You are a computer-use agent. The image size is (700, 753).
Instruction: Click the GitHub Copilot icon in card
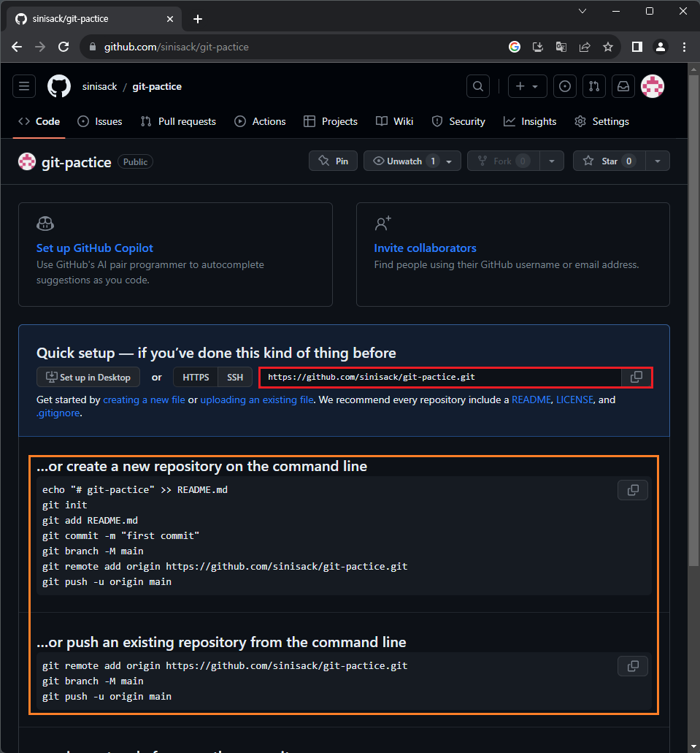(45, 223)
